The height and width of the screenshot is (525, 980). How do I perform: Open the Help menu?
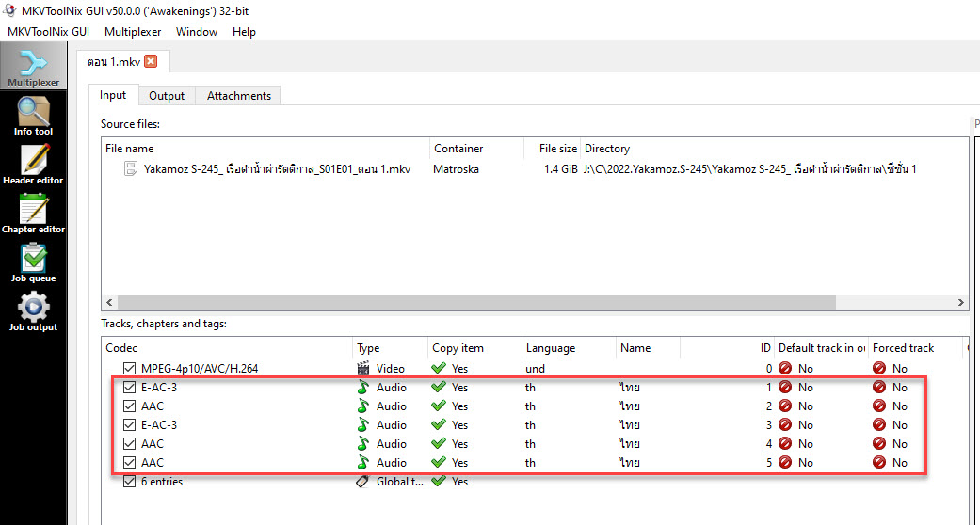click(244, 32)
